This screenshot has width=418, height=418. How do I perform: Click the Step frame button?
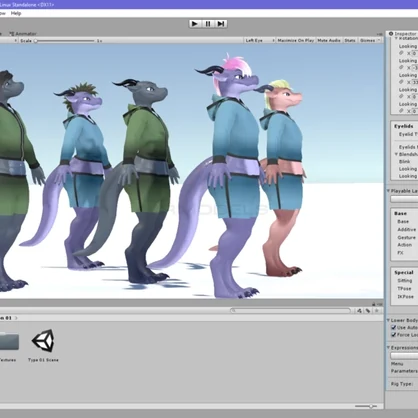[221, 24]
